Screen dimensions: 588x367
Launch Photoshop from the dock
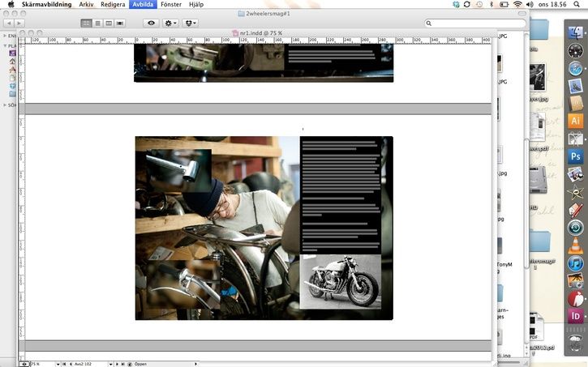(x=576, y=156)
